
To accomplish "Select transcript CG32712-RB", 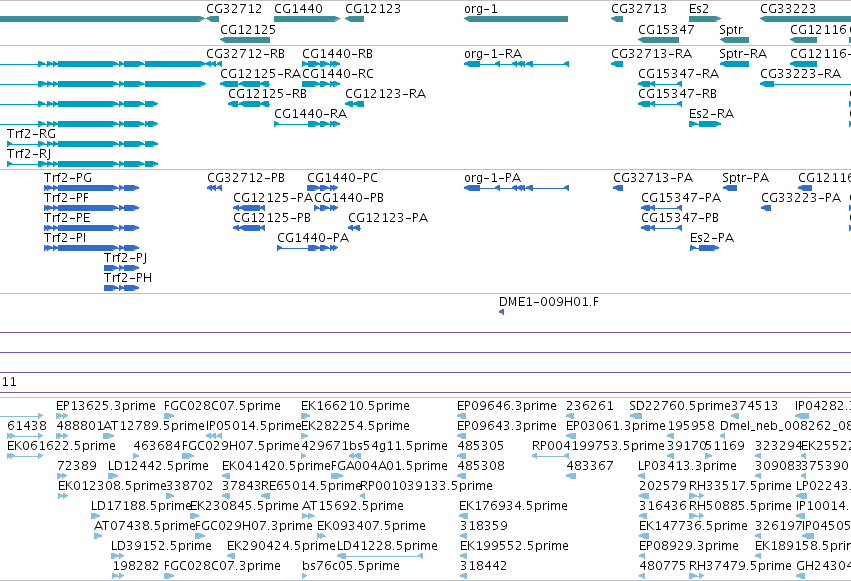I will [245, 54].
